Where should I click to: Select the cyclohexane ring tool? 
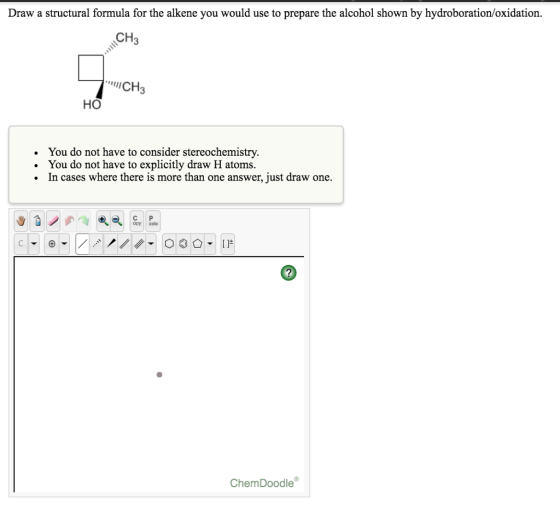coord(169,244)
